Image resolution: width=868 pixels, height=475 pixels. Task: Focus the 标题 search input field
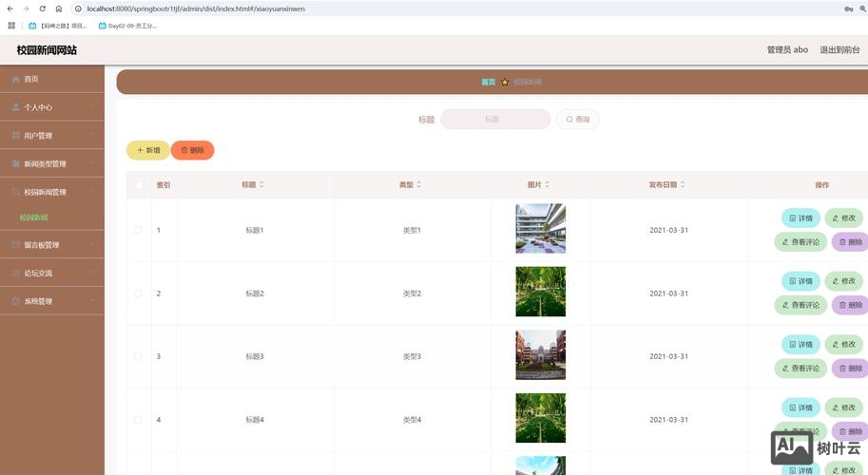pyautogui.click(x=495, y=119)
